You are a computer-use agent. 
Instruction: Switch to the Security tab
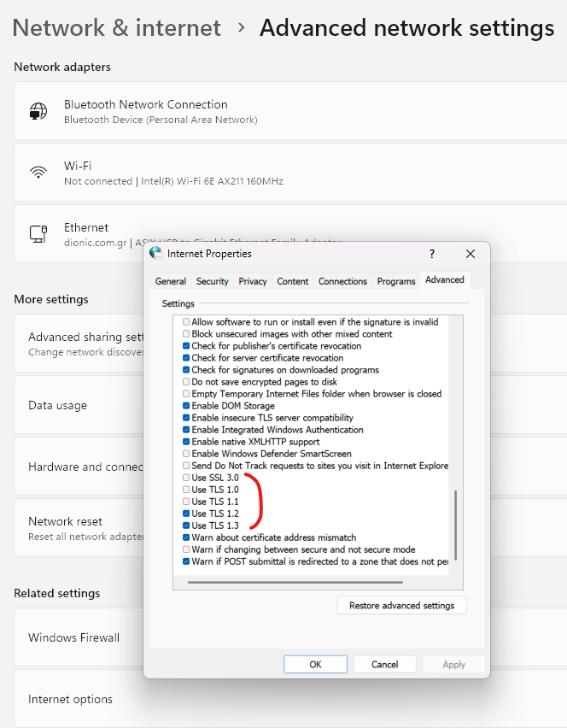click(212, 281)
